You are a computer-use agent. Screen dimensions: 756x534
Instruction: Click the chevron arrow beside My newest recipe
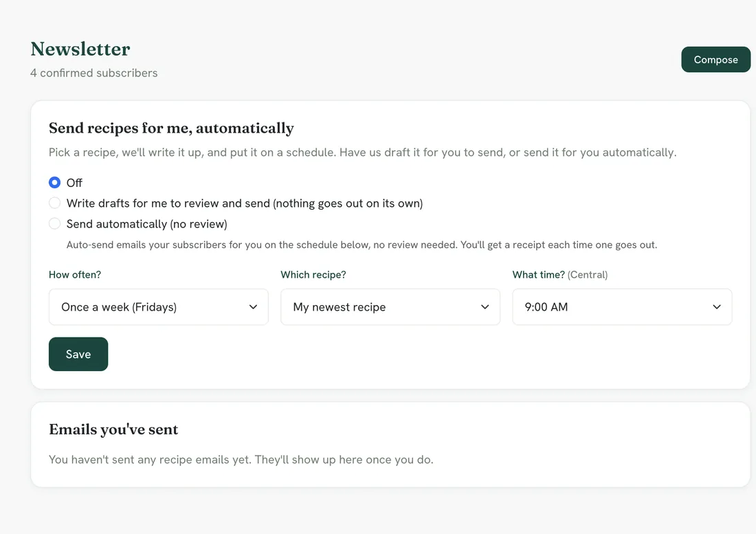[x=485, y=307]
